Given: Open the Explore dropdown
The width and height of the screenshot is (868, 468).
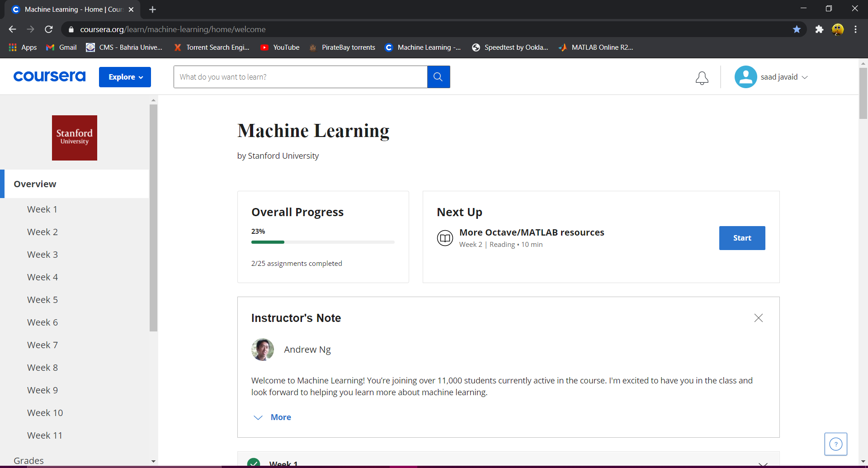Looking at the screenshot, I should [x=125, y=77].
